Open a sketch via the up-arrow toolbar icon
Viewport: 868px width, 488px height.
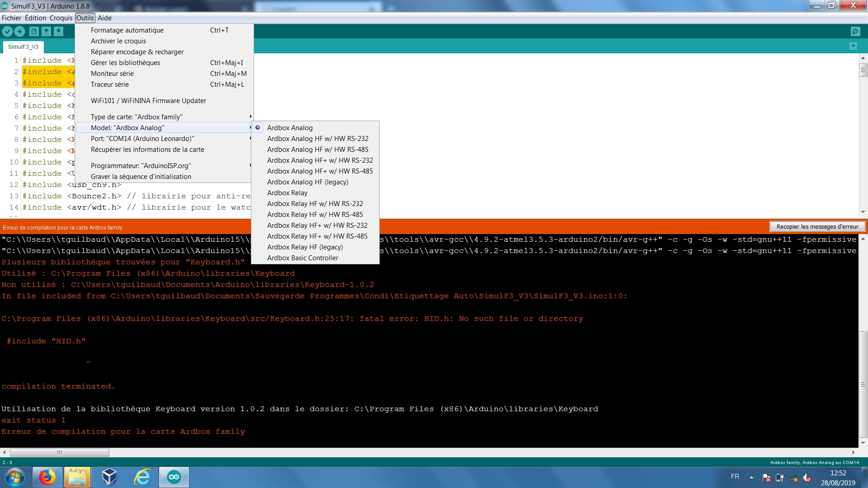click(x=46, y=31)
